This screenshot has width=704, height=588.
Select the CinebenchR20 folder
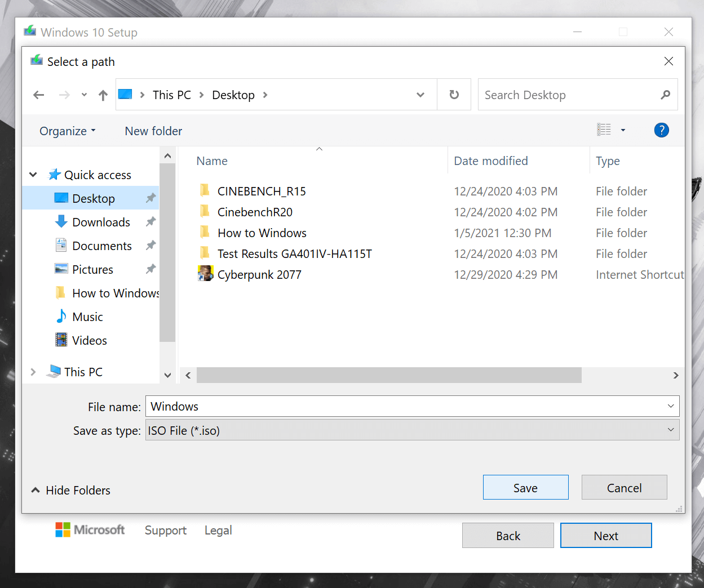[255, 212]
